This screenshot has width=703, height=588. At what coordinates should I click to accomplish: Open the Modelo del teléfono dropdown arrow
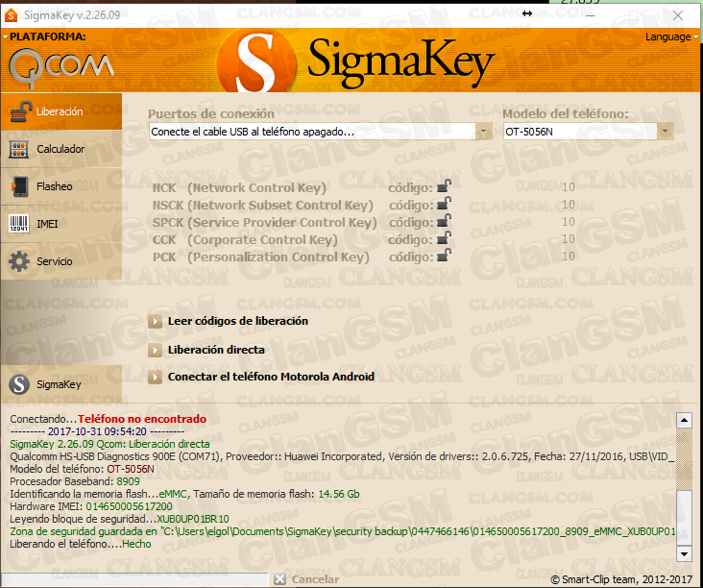pos(665,132)
